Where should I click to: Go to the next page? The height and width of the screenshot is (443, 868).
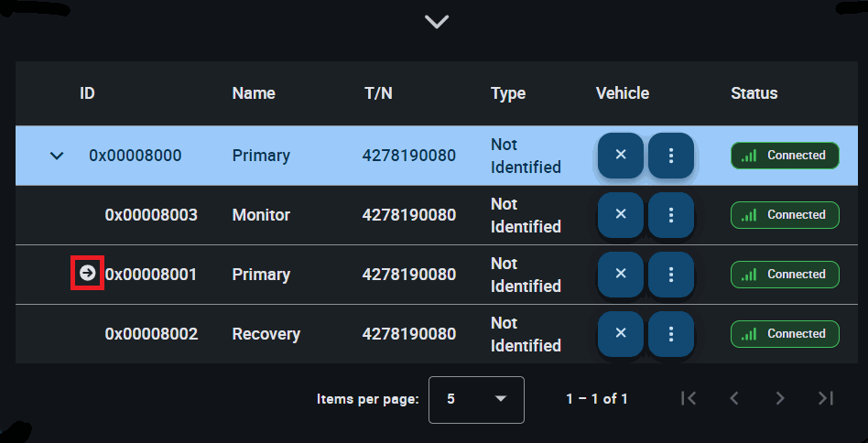780,398
